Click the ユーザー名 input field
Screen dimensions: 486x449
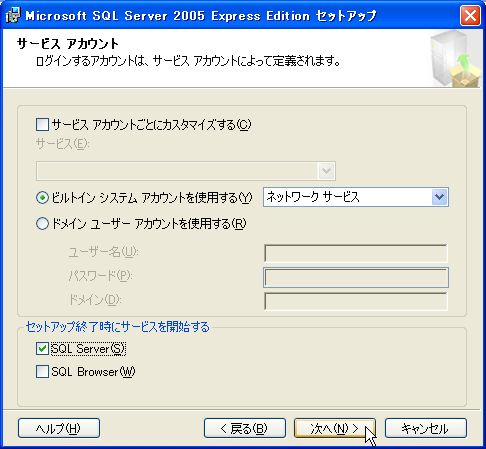coord(356,254)
